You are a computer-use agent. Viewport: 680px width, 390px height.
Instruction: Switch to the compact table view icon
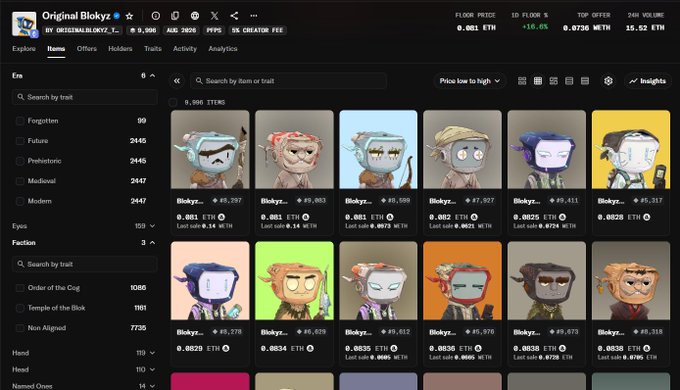(x=585, y=81)
